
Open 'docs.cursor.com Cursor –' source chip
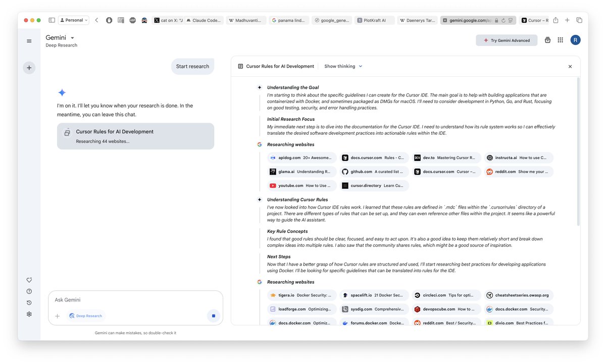[446, 172]
